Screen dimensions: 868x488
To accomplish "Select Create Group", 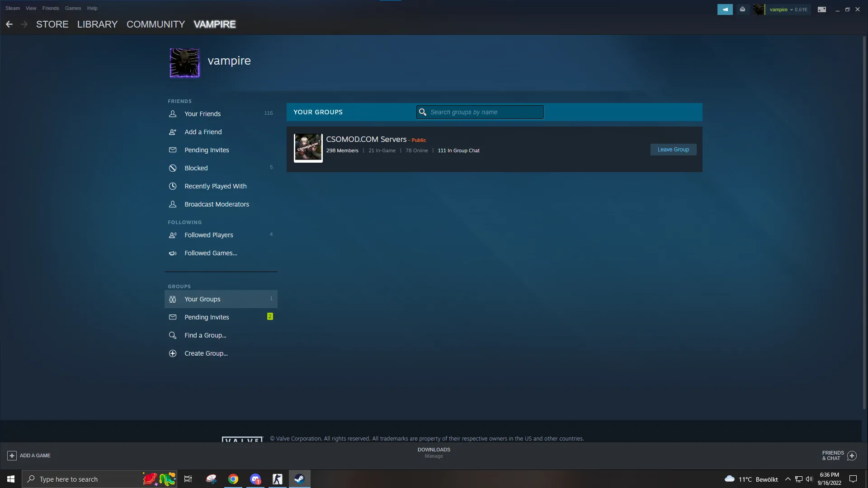I will [x=221, y=353].
